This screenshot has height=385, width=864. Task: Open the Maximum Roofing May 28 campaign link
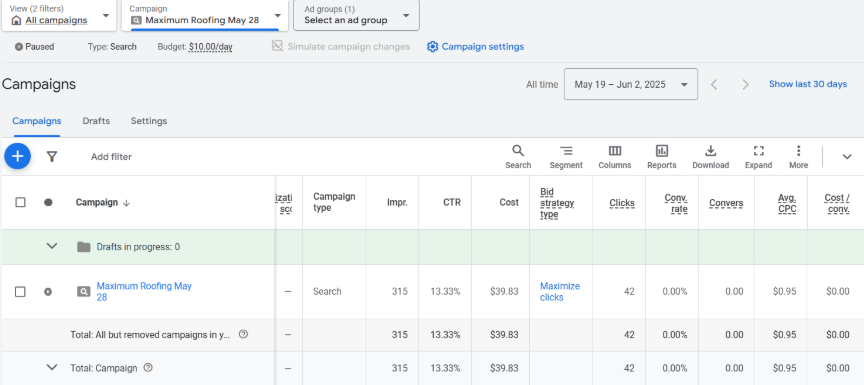tap(144, 291)
